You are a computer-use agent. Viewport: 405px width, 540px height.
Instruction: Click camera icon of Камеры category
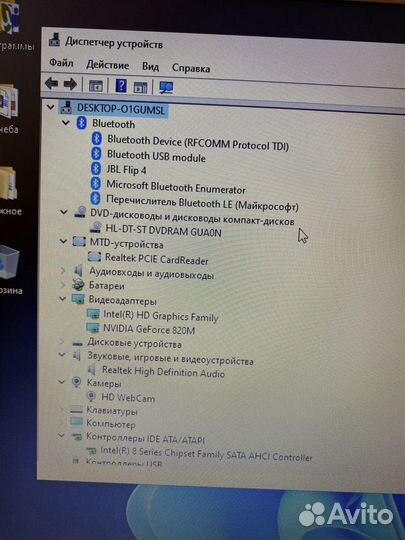tap(76, 382)
